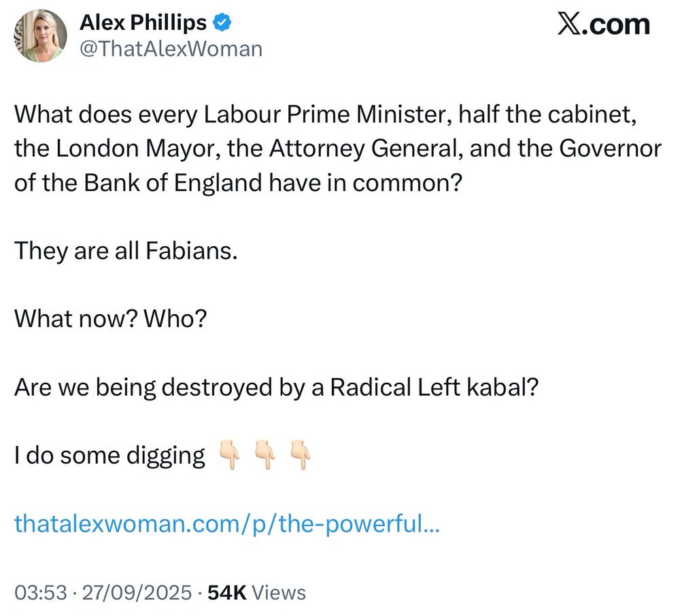
Task: Open Alex Phillips' profile avatar
Action: [40, 36]
